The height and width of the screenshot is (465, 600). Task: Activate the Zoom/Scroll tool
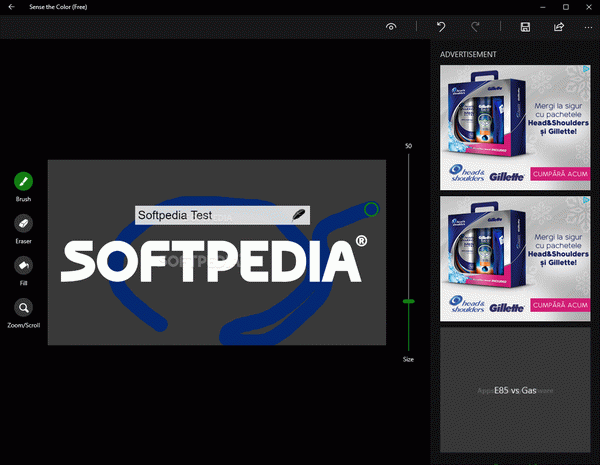point(23,307)
